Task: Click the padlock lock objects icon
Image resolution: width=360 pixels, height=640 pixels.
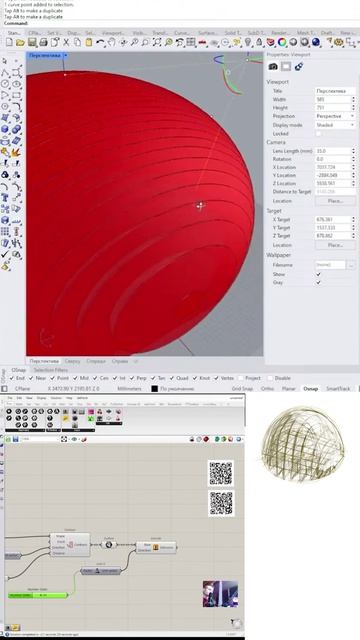Action: 259,42
